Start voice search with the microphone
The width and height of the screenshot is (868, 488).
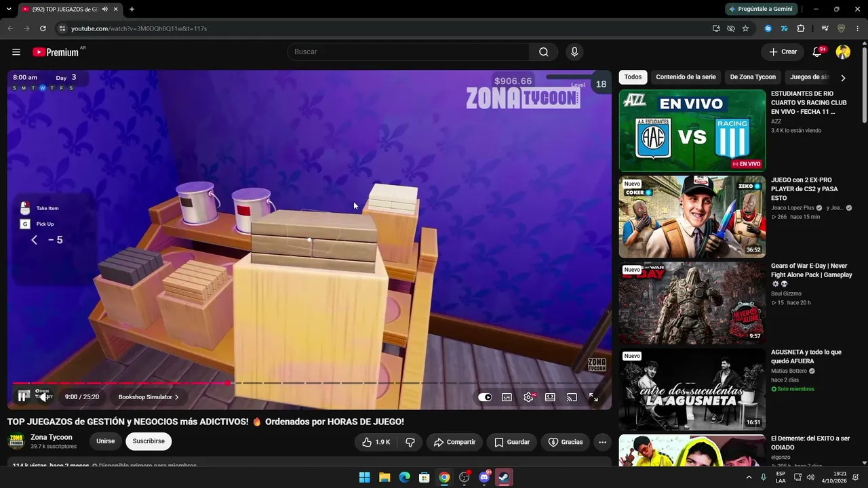tap(574, 52)
